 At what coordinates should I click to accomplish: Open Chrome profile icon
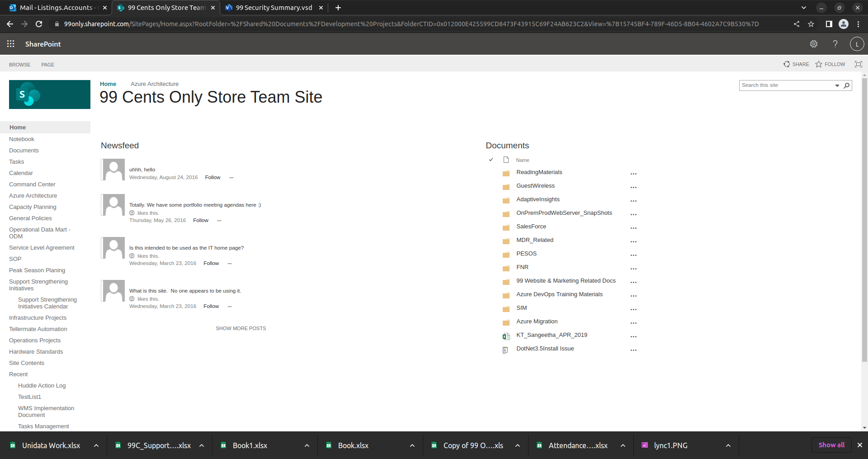843,24
